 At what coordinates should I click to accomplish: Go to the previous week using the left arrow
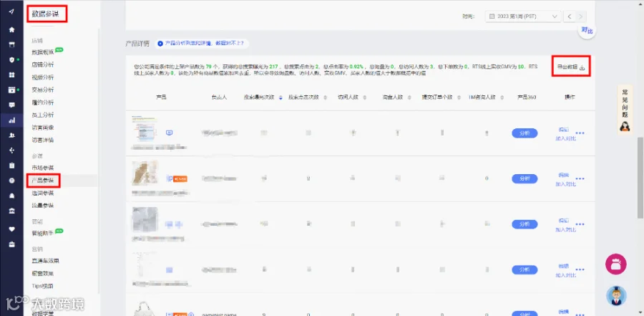click(x=570, y=16)
